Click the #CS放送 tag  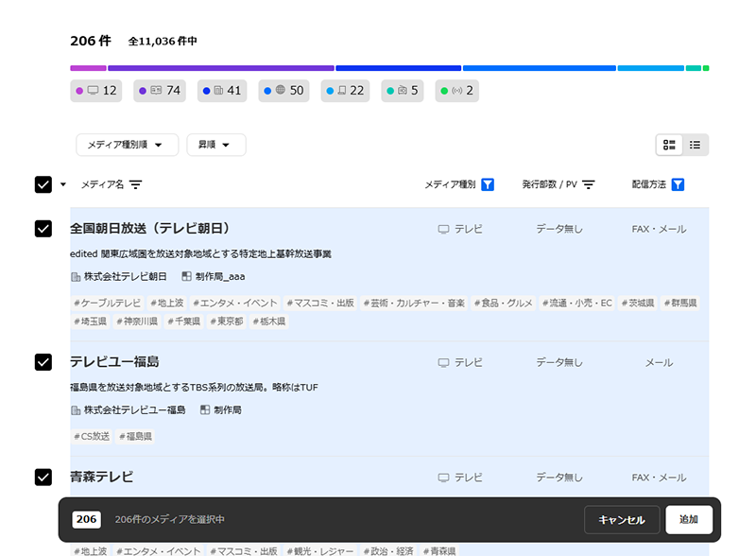[92, 436]
